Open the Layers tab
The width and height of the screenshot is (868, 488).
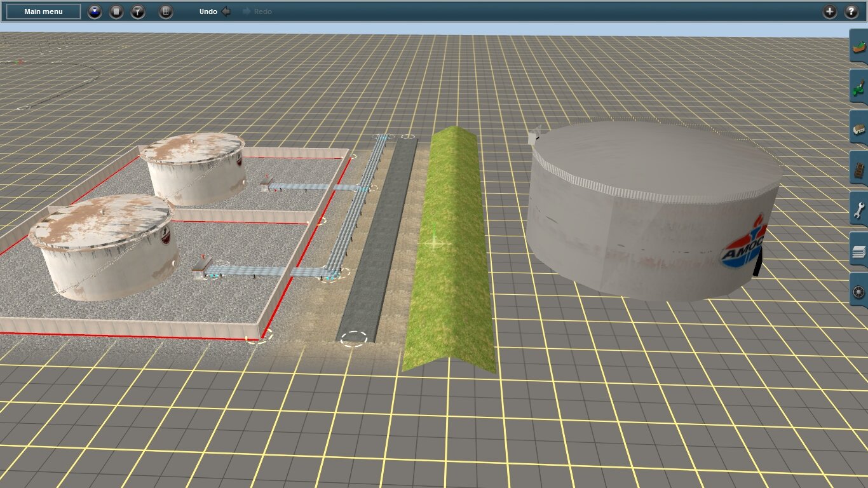pyautogui.click(x=858, y=250)
